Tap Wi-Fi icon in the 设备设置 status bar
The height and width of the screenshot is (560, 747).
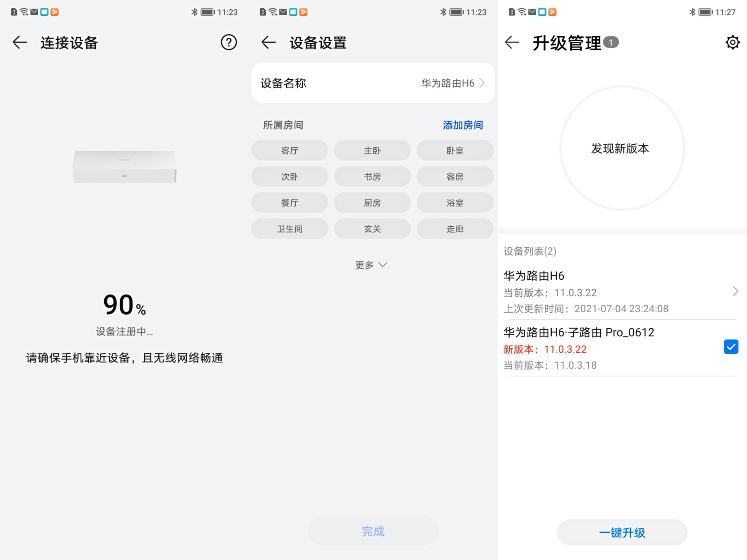(x=273, y=12)
